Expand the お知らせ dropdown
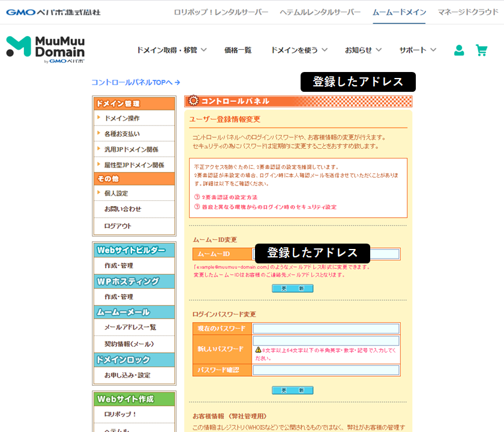This screenshot has height=432, width=504. (363, 50)
